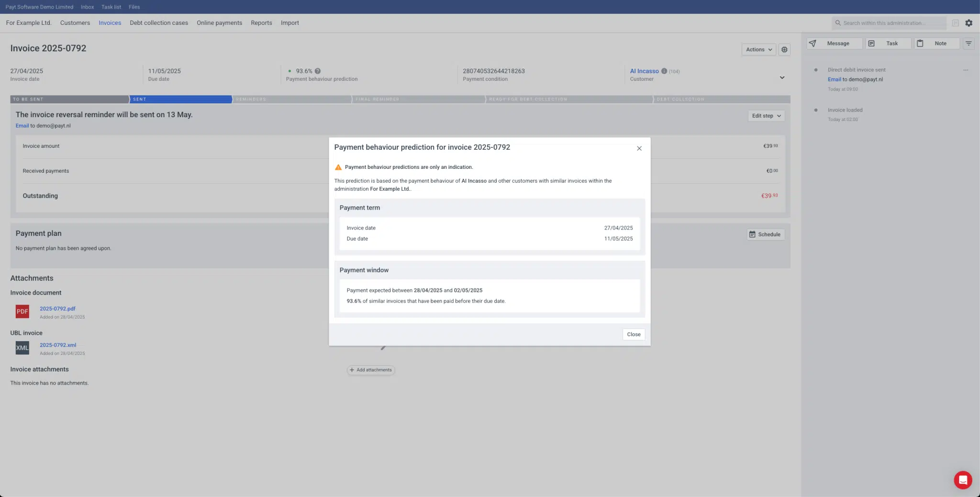Click the search within administration field

pyautogui.click(x=889, y=23)
